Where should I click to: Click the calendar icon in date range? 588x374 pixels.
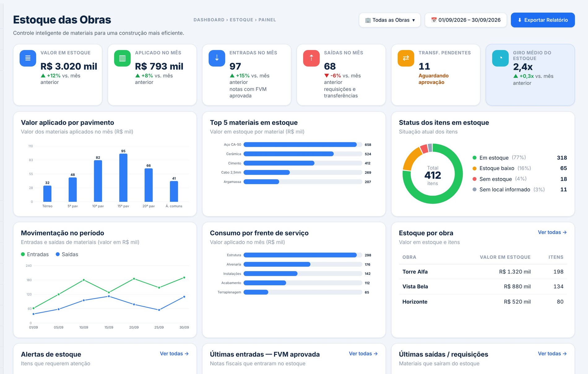tap(434, 20)
